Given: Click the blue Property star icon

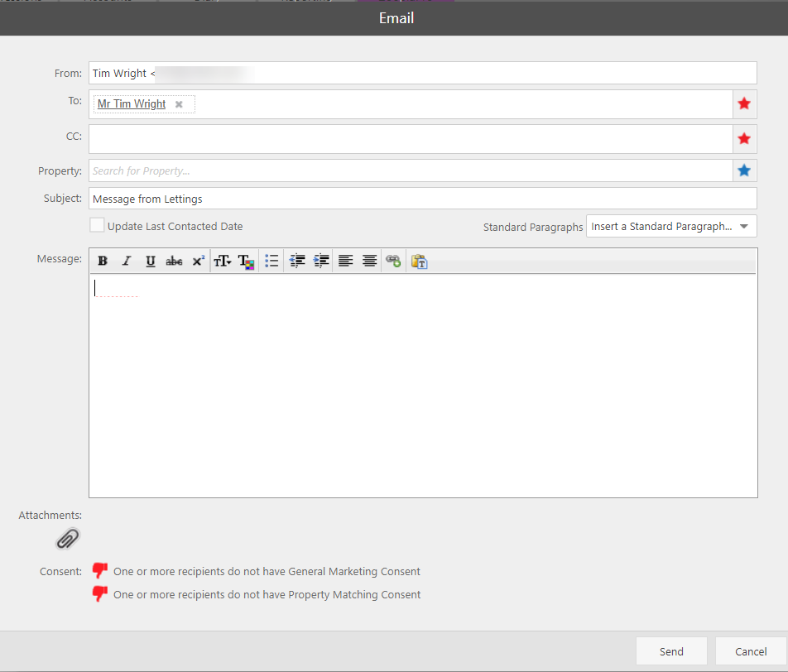Looking at the screenshot, I should (x=744, y=170).
